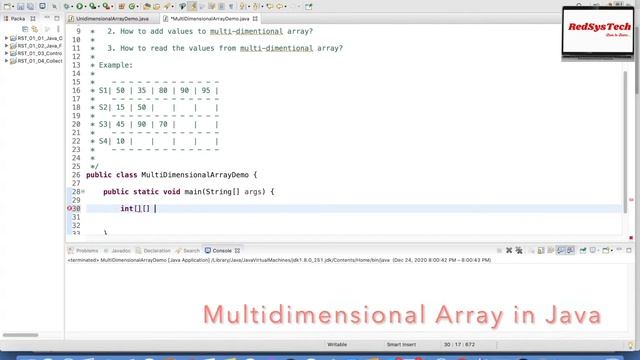Click the Pin Console icon

(x=583, y=251)
